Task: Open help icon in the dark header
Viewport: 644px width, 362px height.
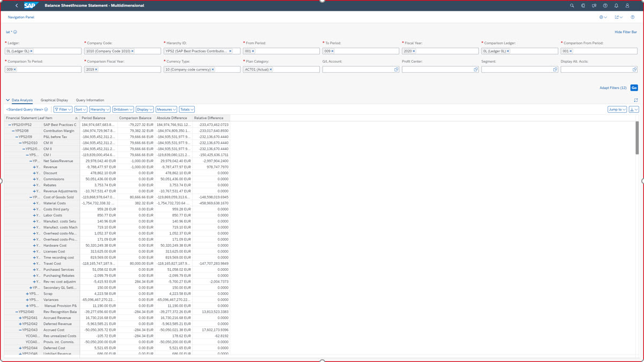Action: pyautogui.click(x=605, y=5)
